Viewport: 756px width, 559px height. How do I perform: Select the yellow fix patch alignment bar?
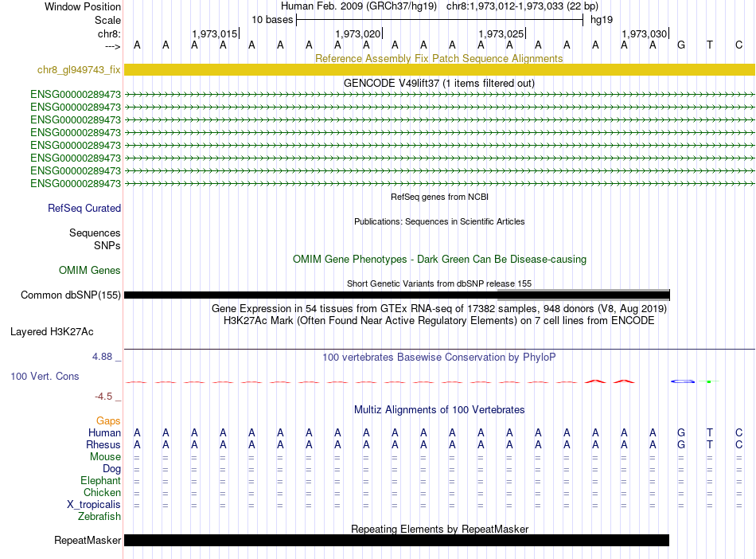point(439,70)
